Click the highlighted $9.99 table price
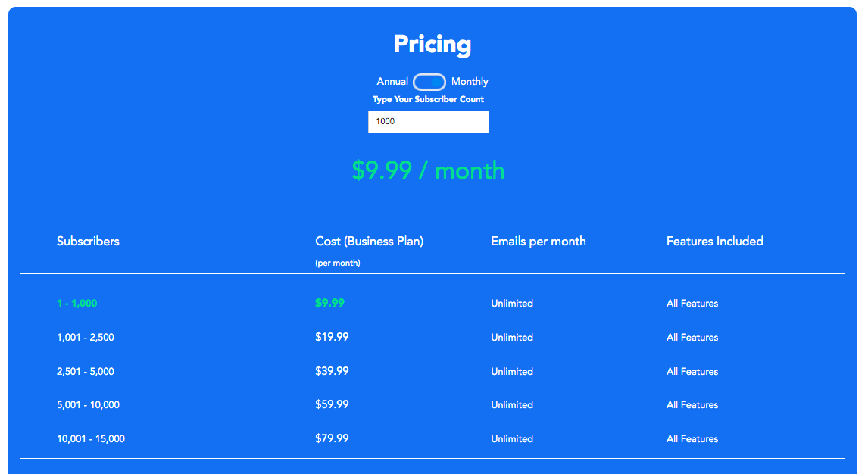The width and height of the screenshot is (868, 474). 330,303
